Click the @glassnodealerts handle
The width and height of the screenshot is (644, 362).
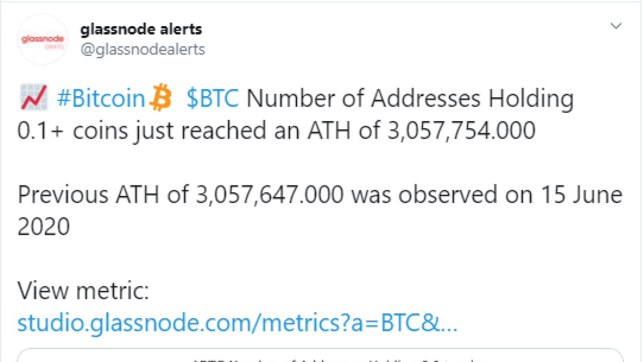142,49
